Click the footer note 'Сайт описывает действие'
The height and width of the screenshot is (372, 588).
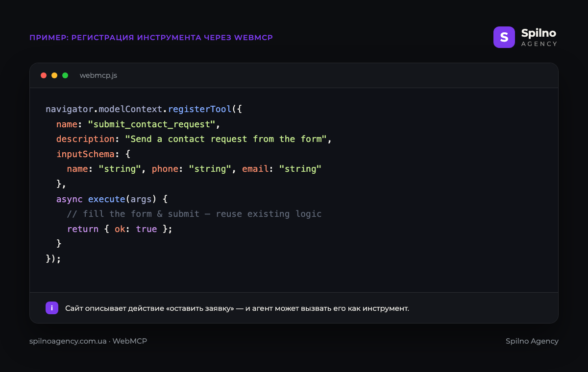(114, 308)
